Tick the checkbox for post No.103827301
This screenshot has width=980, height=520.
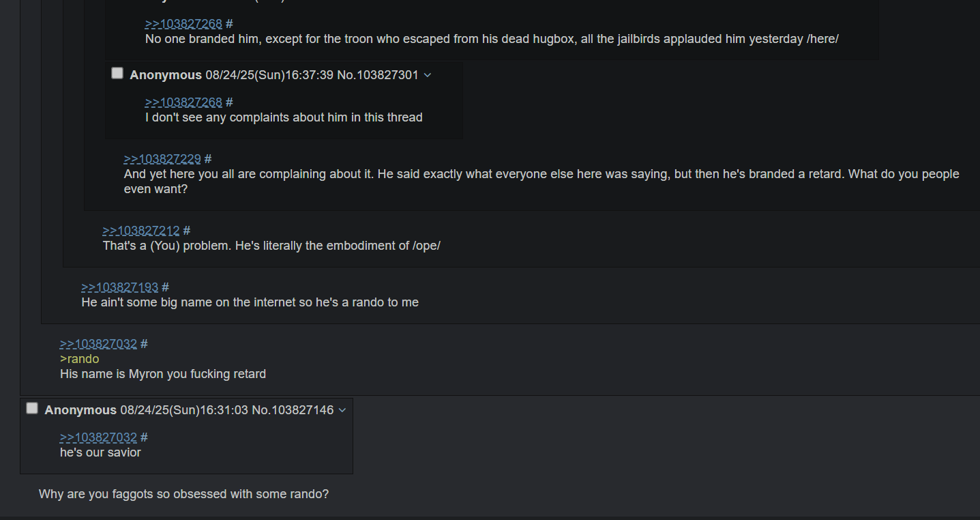click(x=117, y=73)
